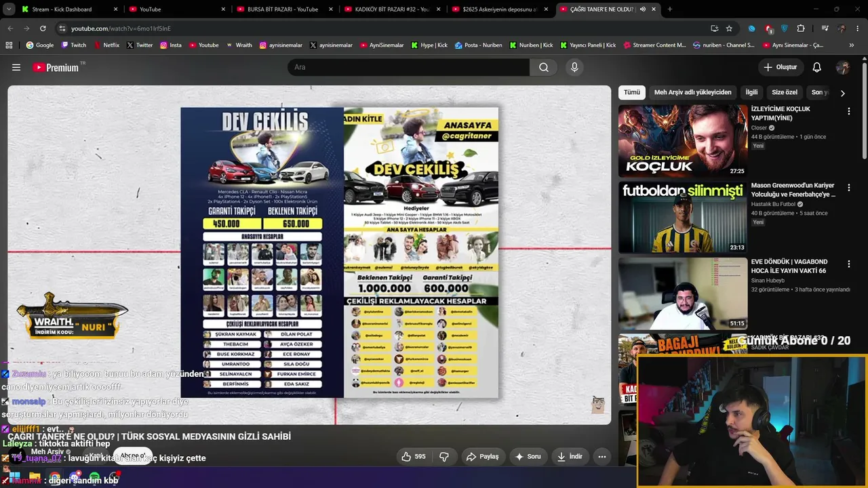The height and width of the screenshot is (488, 868).
Task: Open the tab search dropdown arrow
Action: [x=9, y=9]
